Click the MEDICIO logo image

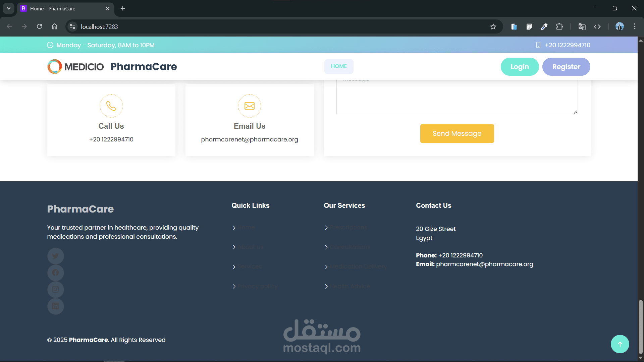75,66
